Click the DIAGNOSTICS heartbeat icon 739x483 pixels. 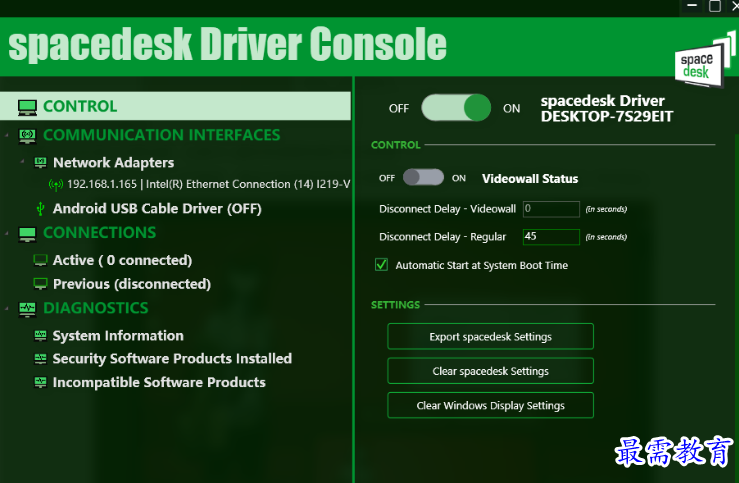pos(27,309)
